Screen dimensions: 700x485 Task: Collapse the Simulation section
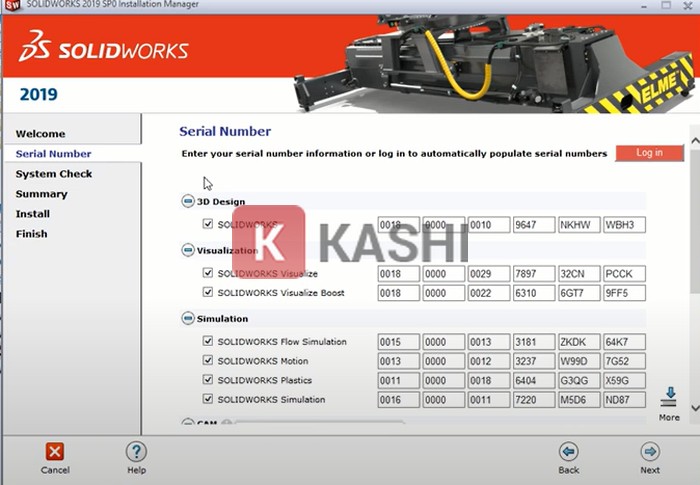(x=187, y=319)
